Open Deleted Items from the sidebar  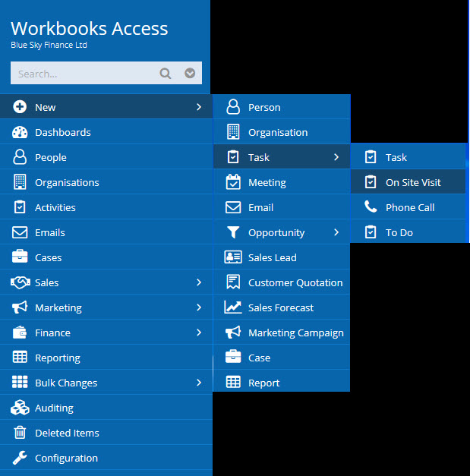[x=106, y=433]
